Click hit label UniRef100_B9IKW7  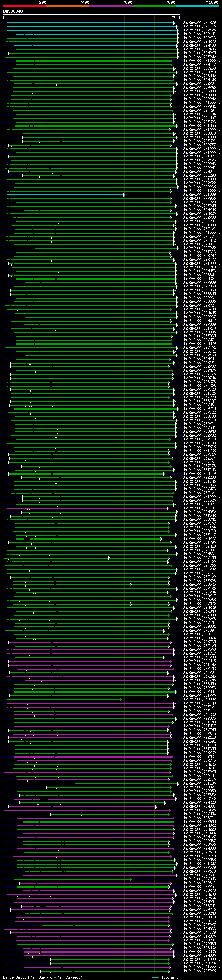[x=199, y=864]
